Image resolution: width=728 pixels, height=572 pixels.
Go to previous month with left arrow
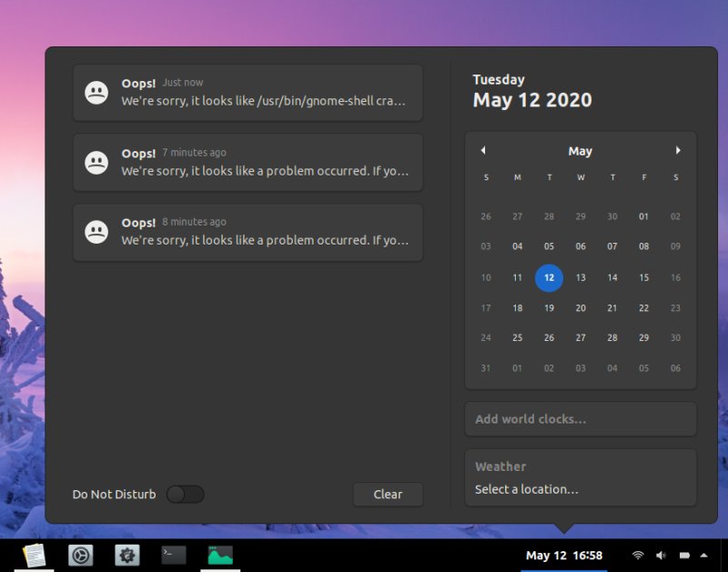point(483,150)
